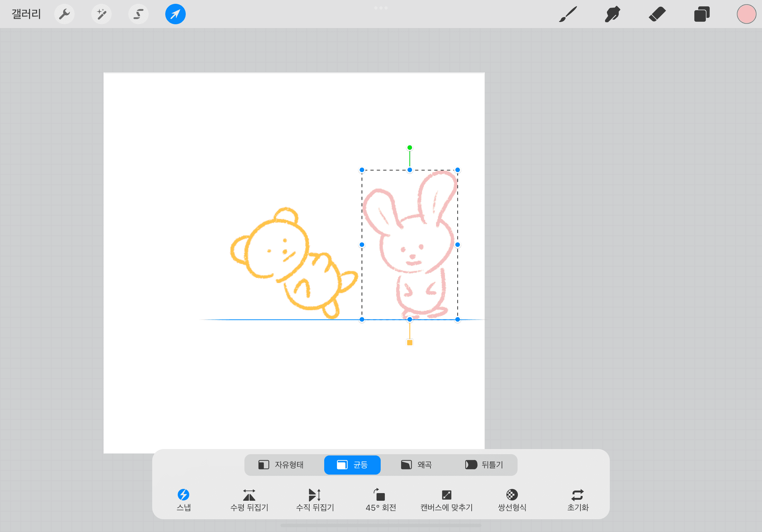Rotate selection using 45° 회전
The height and width of the screenshot is (532, 762).
pyautogui.click(x=381, y=500)
